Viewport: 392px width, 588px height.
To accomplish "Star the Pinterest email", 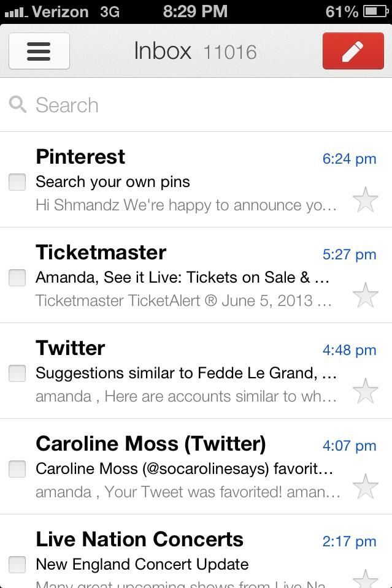I will pos(366,200).
